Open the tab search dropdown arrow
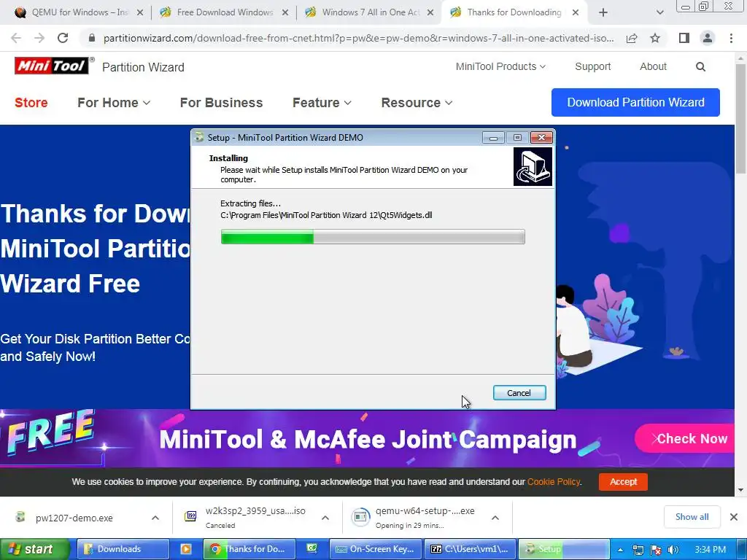Viewport: 747px width, 560px height. click(x=659, y=12)
